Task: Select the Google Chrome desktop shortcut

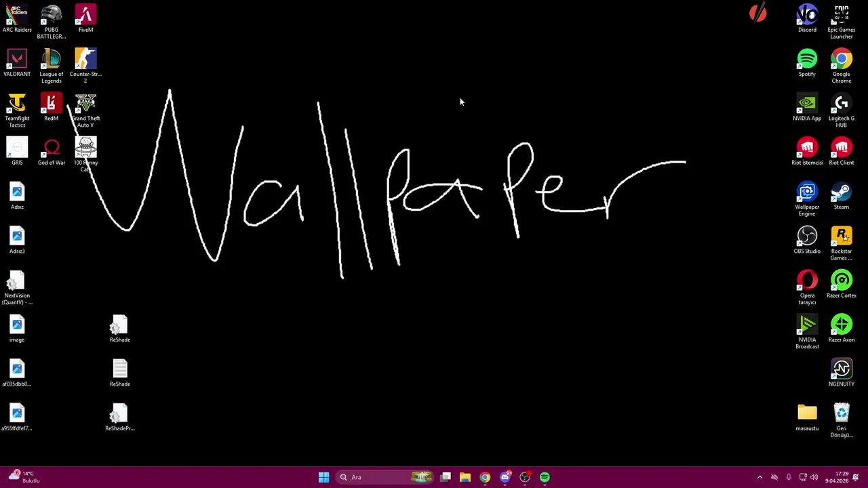Action: [842, 66]
